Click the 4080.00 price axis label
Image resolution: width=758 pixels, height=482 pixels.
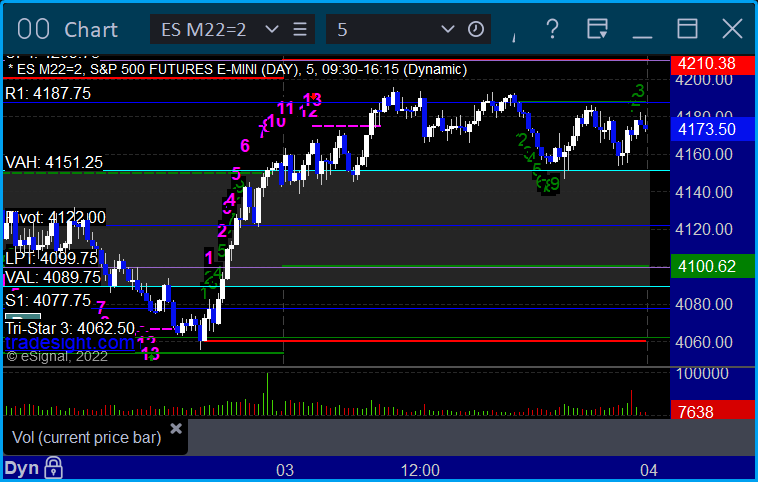pos(704,304)
